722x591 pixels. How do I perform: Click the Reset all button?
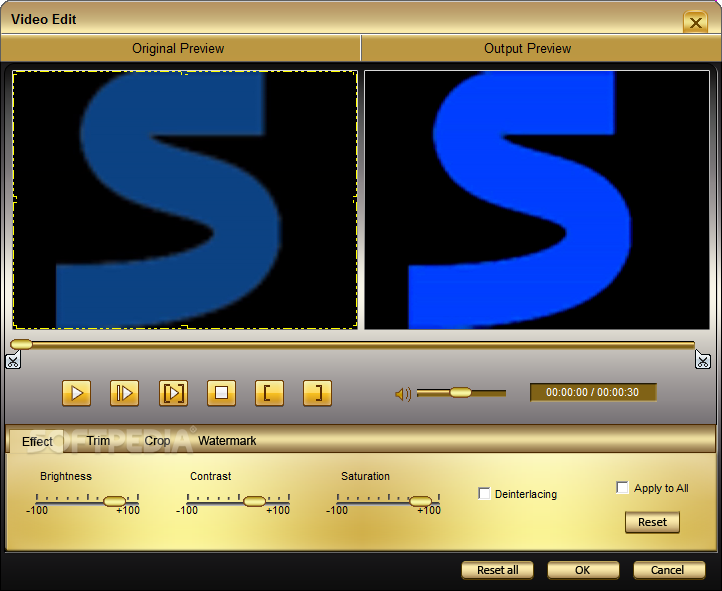497,570
